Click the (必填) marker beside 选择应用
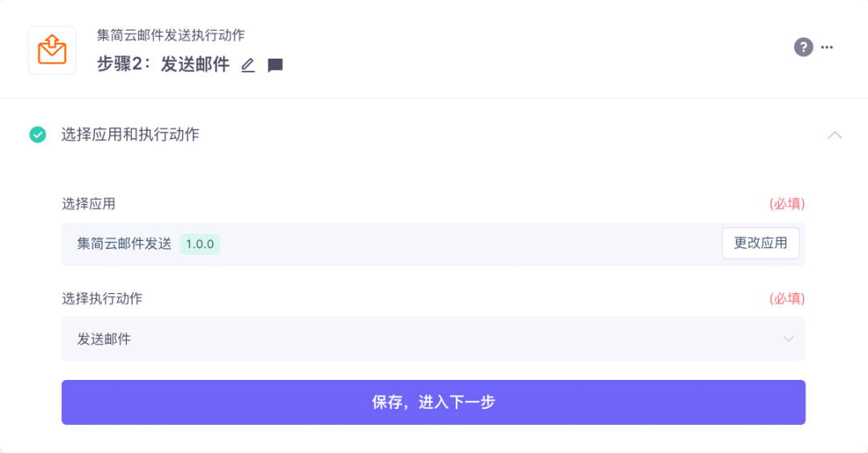Viewport: 868px width, 453px height. coord(787,204)
